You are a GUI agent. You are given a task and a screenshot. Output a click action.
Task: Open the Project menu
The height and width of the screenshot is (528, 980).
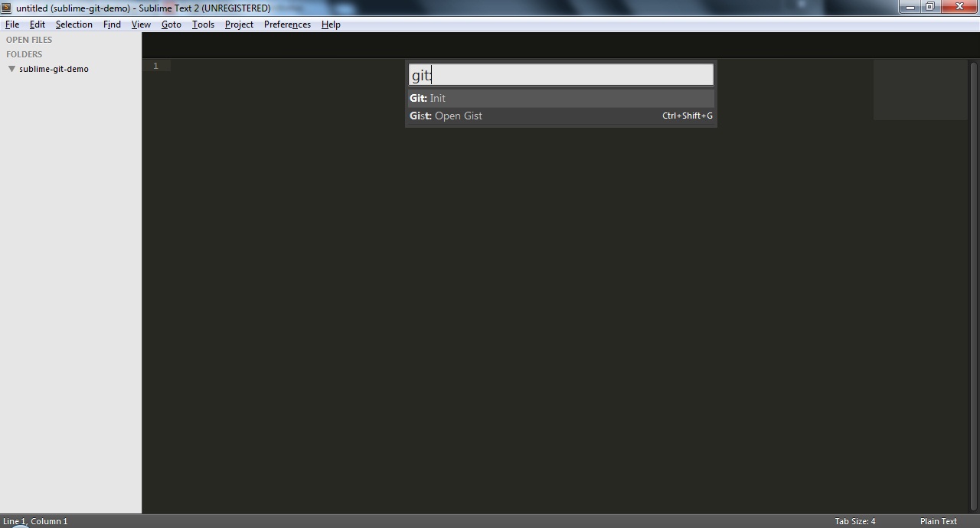[x=239, y=24]
